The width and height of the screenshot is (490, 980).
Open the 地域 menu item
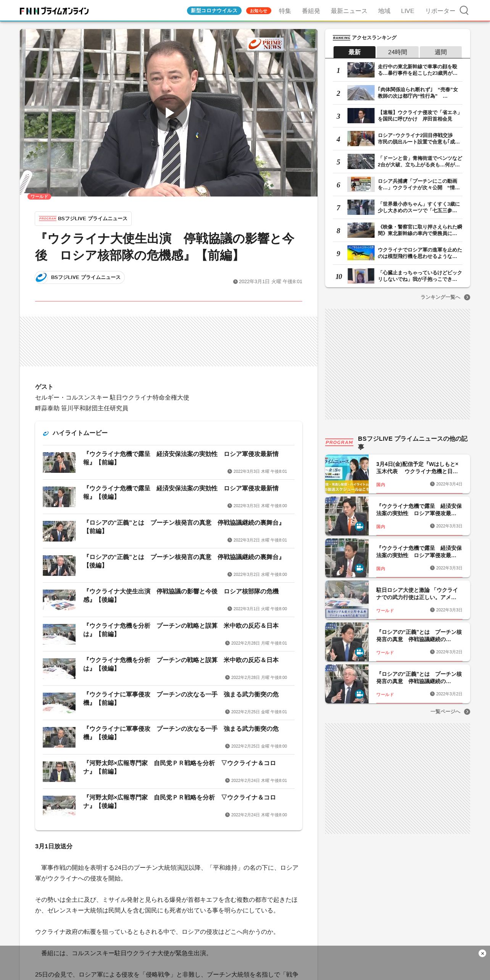click(x=384, y=11)
